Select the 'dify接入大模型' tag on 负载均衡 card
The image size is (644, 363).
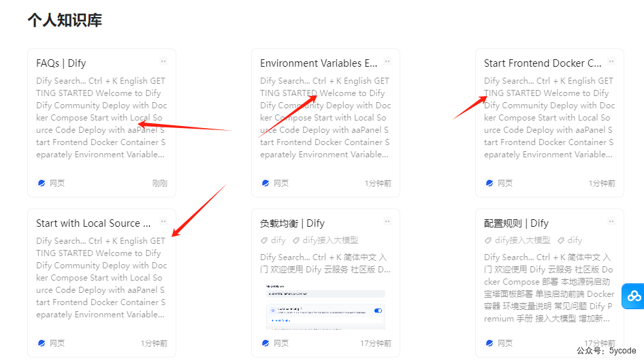click(330, 240)
